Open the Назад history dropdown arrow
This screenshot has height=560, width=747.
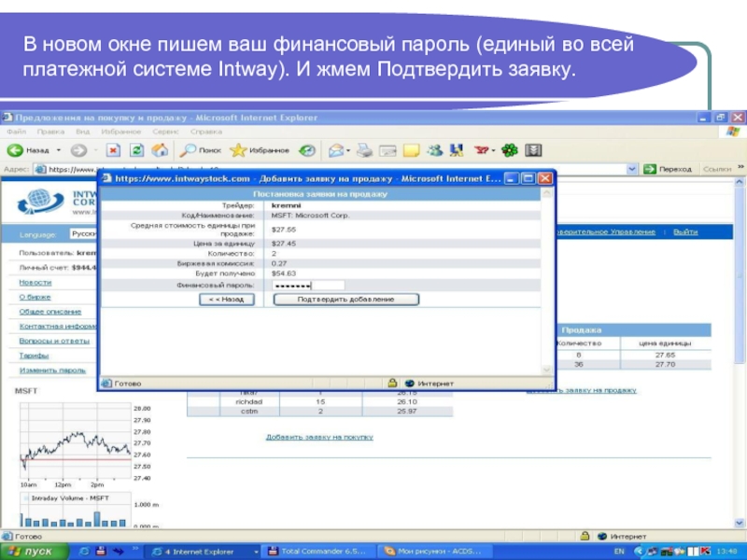click(59, 150)
